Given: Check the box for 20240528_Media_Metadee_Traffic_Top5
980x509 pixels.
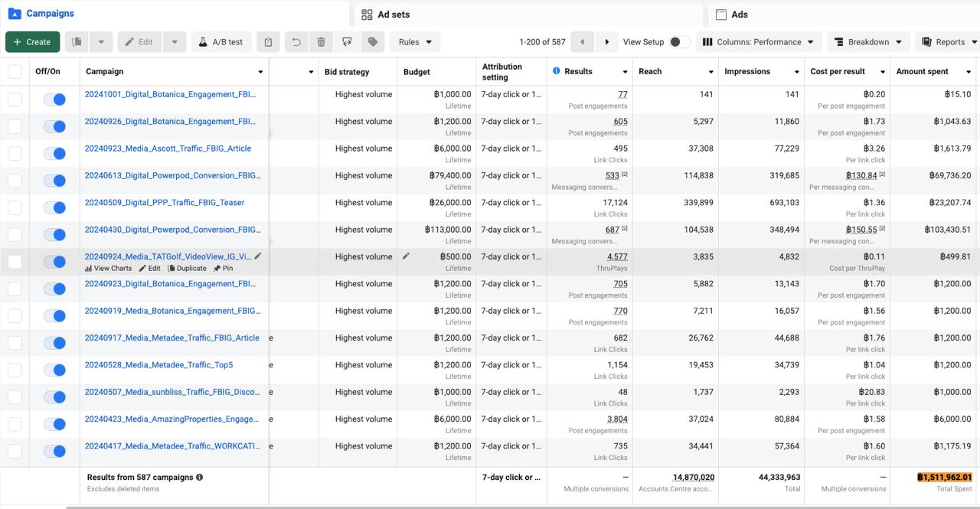Looking at the screenshot, I should (x=15, y=370).
